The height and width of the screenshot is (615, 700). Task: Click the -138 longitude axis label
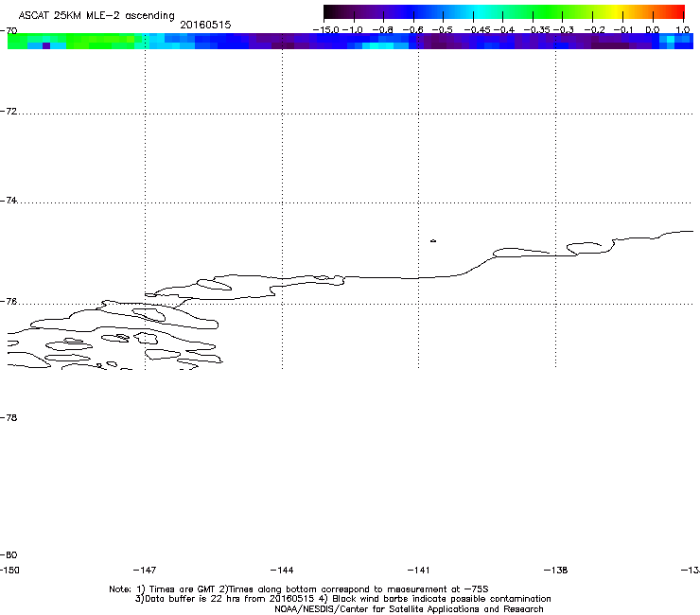click(555, 571)
